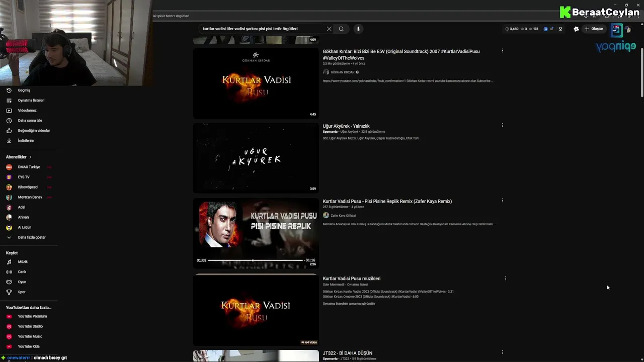Open Cendere 2003 soundtrack playlist entry
Image resolution: width=644 pixels, height=362 pixels.
(x=370, y=297)
